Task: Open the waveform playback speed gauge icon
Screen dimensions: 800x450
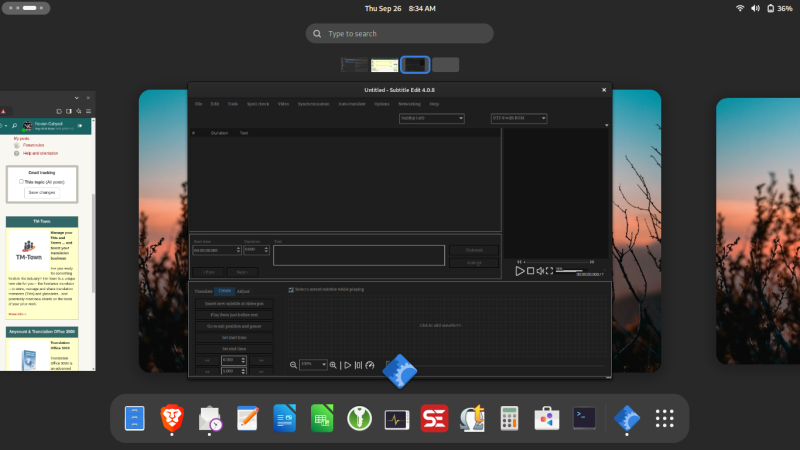Action: [x=370, y=365]
